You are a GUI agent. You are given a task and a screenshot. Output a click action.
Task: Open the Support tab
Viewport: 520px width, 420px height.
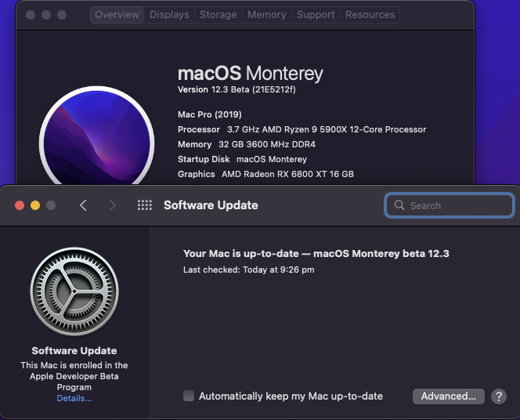coord(316,15)
